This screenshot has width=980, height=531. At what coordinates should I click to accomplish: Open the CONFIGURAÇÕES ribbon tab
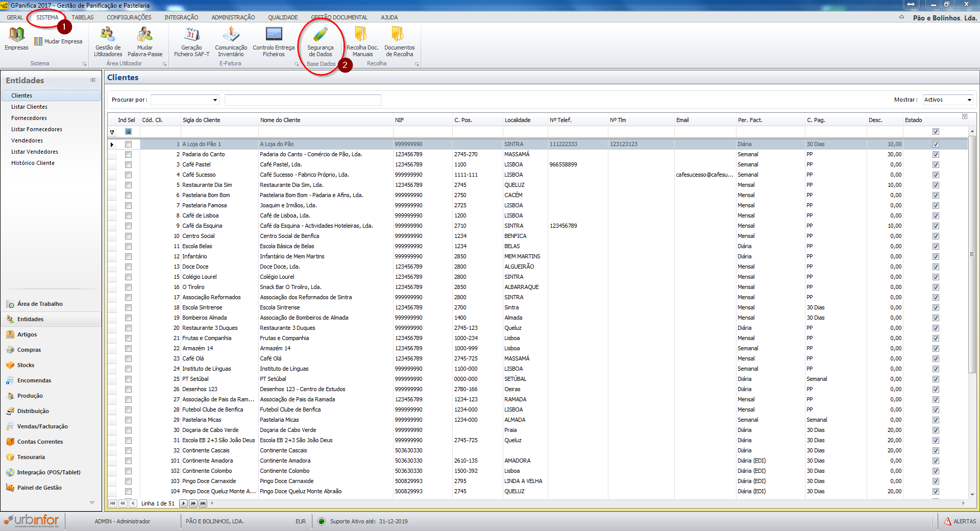(129, 17)
